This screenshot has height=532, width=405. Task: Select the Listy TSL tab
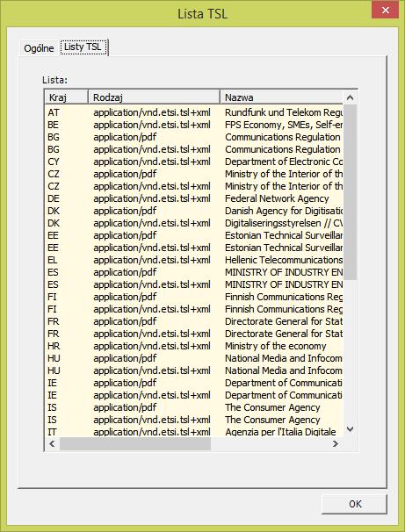point(83,47)
